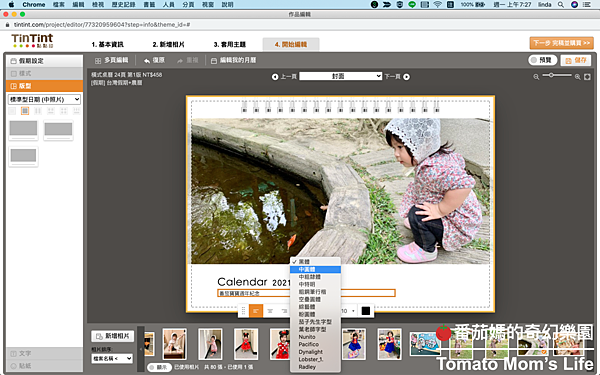
Task: Pick the second layout template thumbnail
Action: (58, 130)
